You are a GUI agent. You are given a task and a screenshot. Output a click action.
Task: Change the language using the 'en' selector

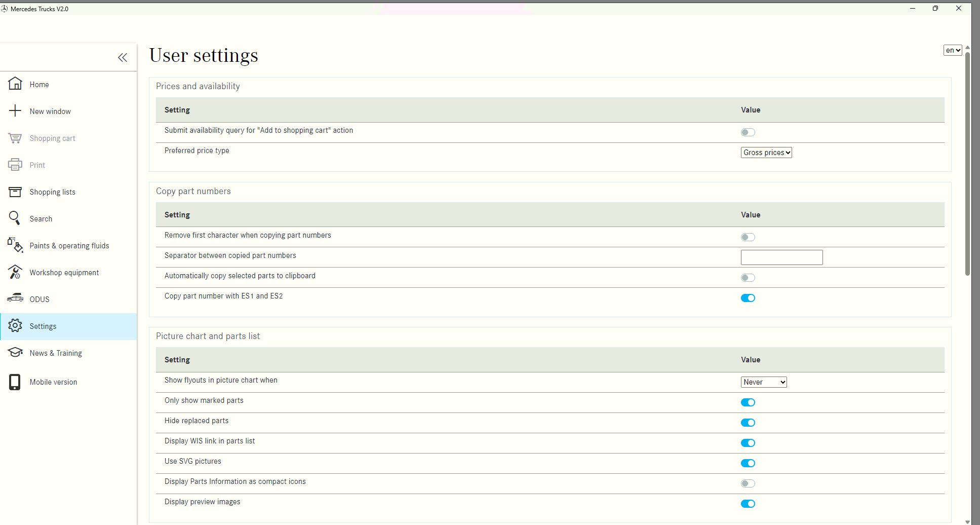(952, 50)
